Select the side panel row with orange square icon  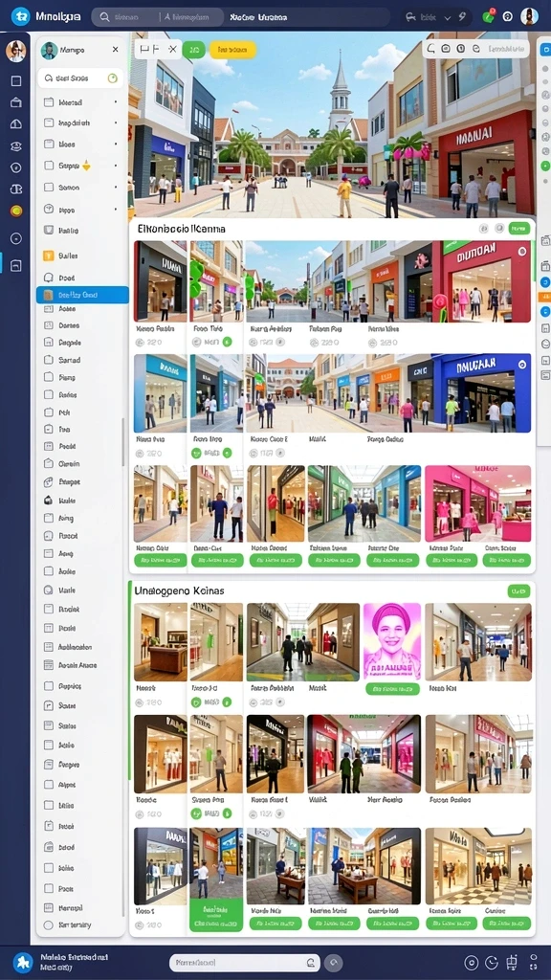[82, 255]
